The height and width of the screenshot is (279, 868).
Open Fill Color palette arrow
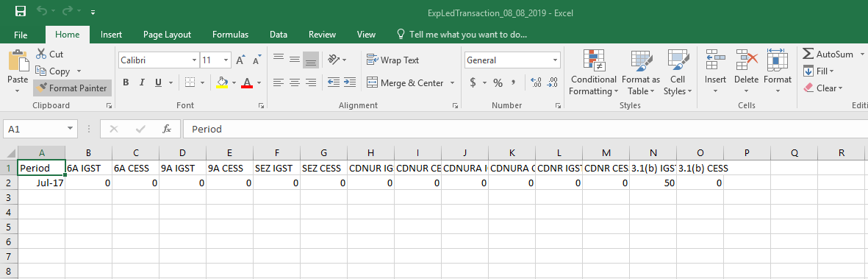point(234,82)
